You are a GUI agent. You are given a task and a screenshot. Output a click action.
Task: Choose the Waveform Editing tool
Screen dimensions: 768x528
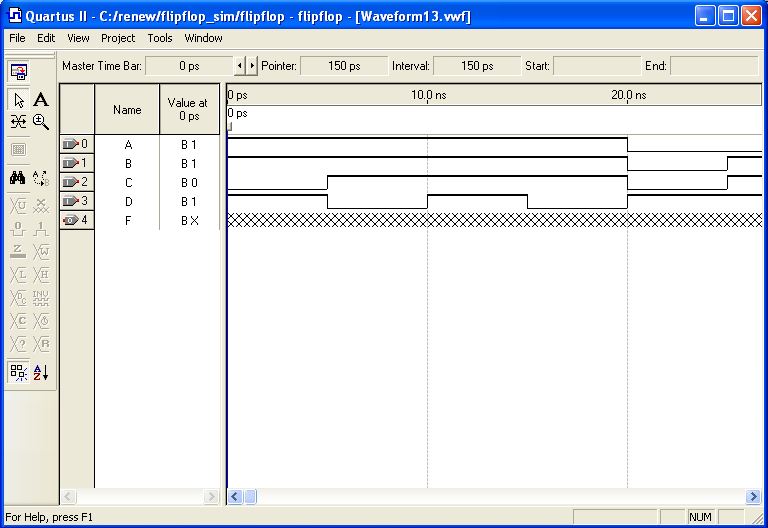19,122
